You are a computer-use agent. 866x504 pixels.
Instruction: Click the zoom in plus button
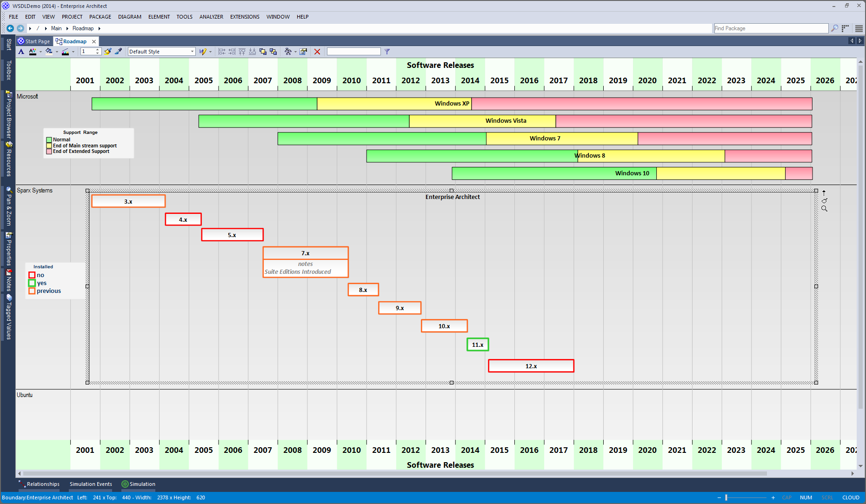click(x=773, y=497)
